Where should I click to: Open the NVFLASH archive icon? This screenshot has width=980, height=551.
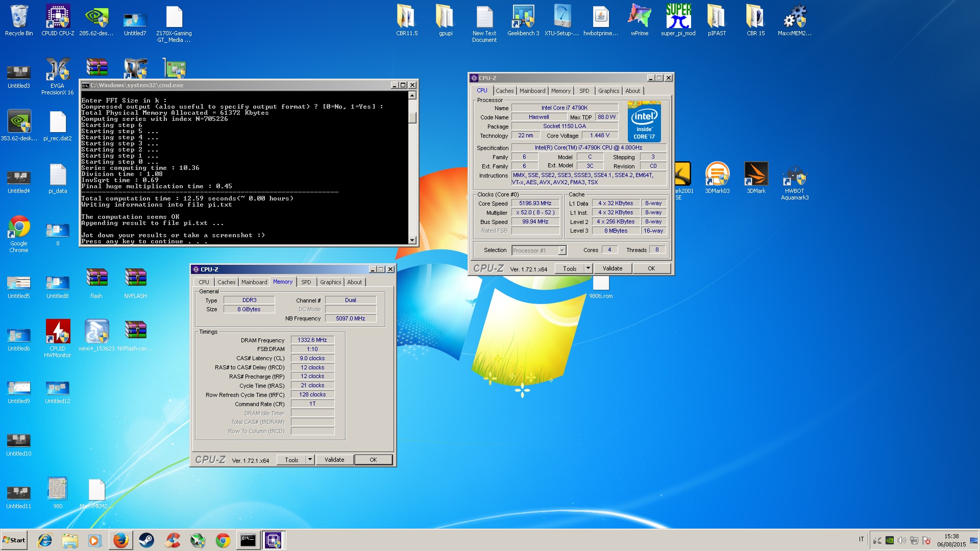coord(135,283)
